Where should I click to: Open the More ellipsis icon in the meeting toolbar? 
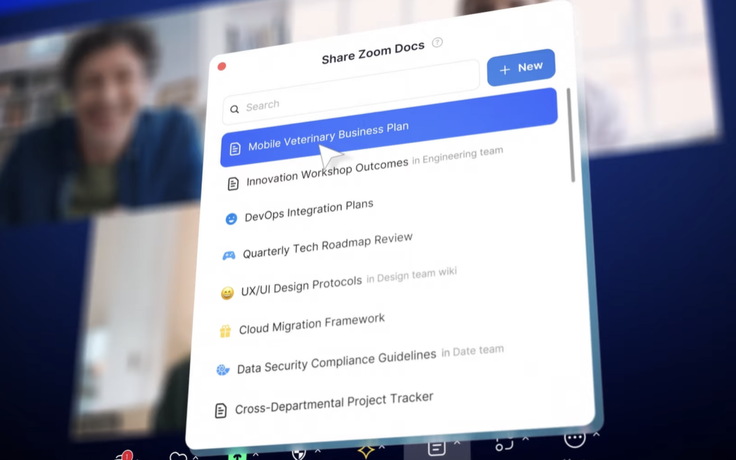coord(575,439)
